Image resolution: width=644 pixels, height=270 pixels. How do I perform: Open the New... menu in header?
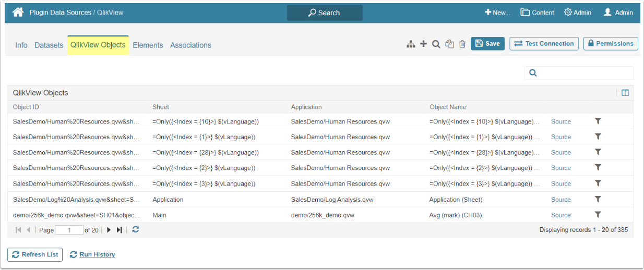click(497, 13)
